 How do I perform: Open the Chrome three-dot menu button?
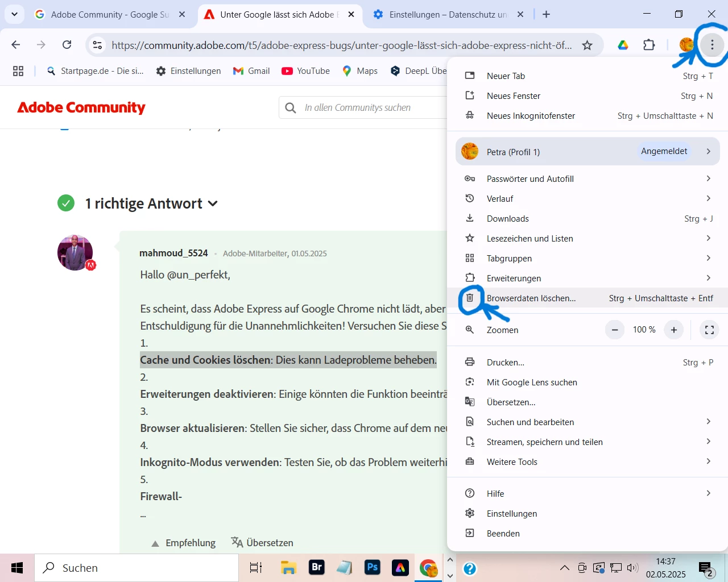[x=712, y=45]
